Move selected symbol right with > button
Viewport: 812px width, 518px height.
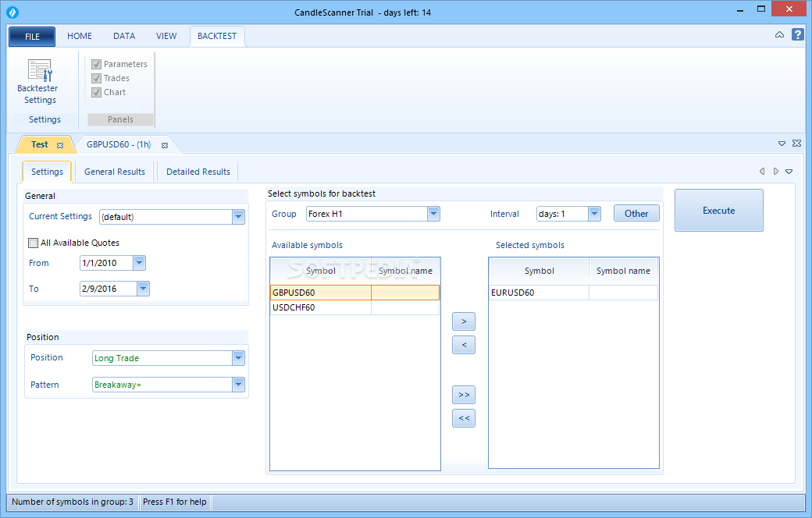tap(464, 321)
